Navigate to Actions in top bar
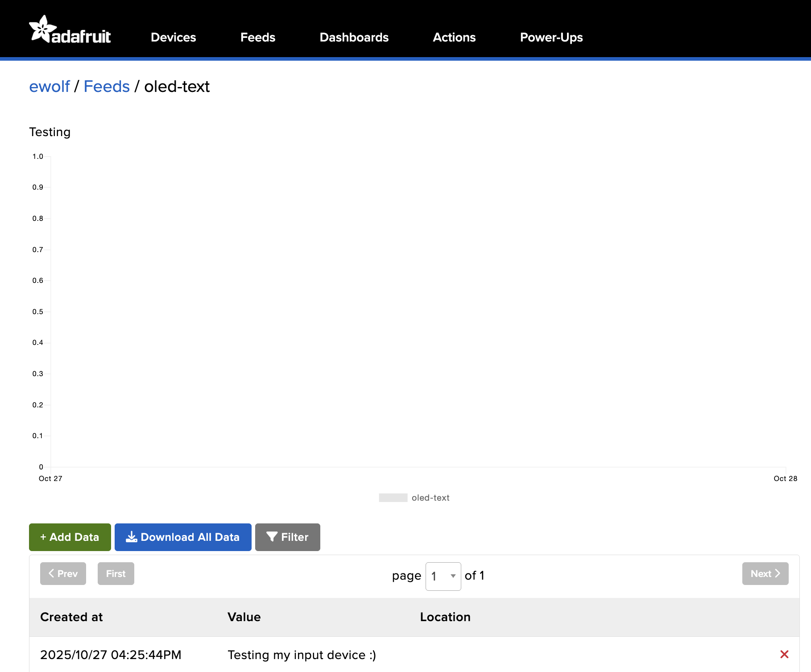811x672 pixels. coord(454,37)
